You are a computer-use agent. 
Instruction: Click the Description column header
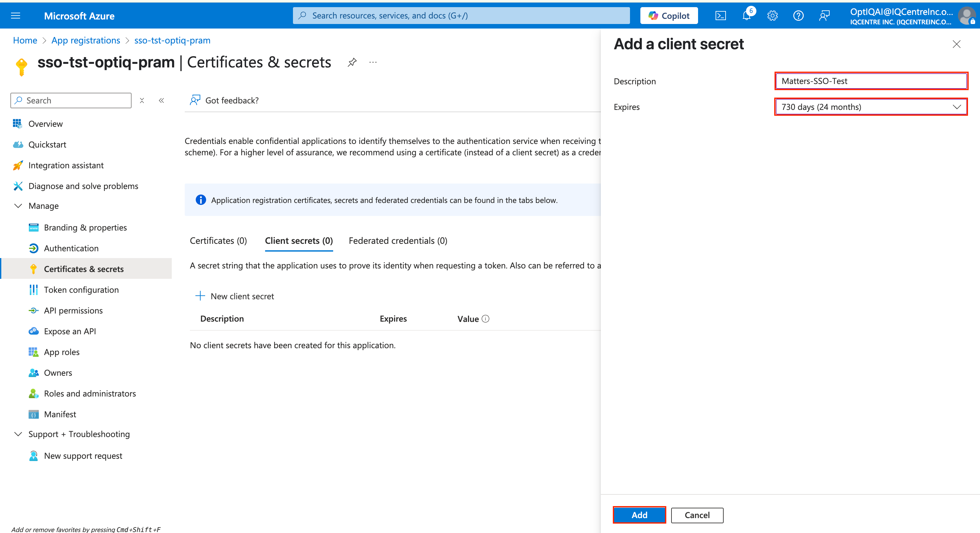click(222, 319)
